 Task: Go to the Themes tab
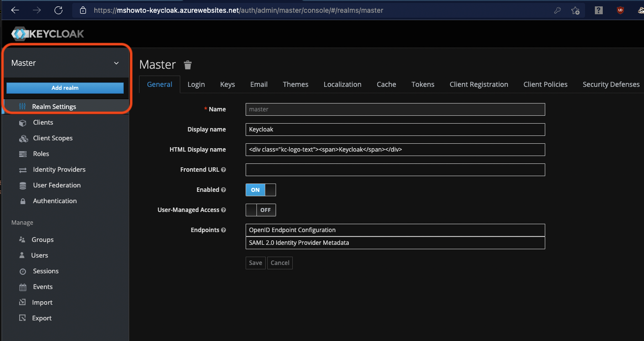click(x=296, y=84)
